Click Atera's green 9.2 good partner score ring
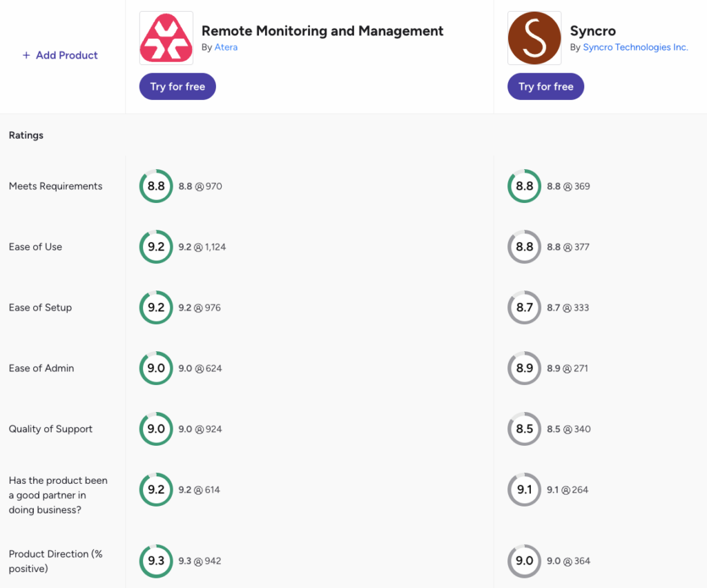 pyautogui.click(x=156, y=490)
